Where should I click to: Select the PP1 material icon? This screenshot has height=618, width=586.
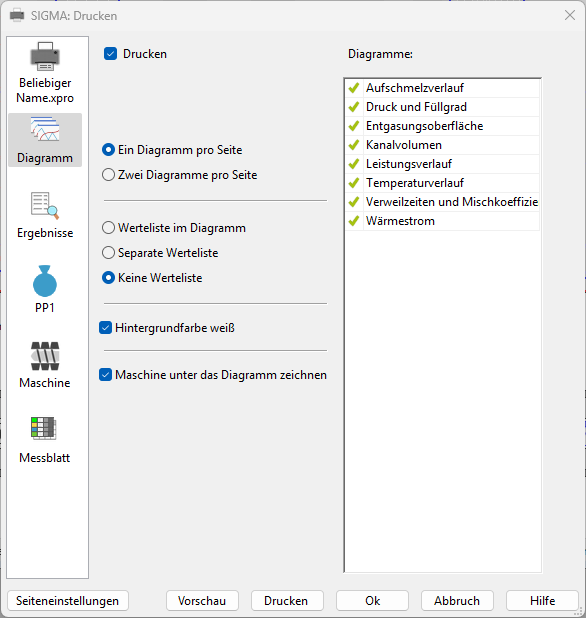tap(45, 281)
